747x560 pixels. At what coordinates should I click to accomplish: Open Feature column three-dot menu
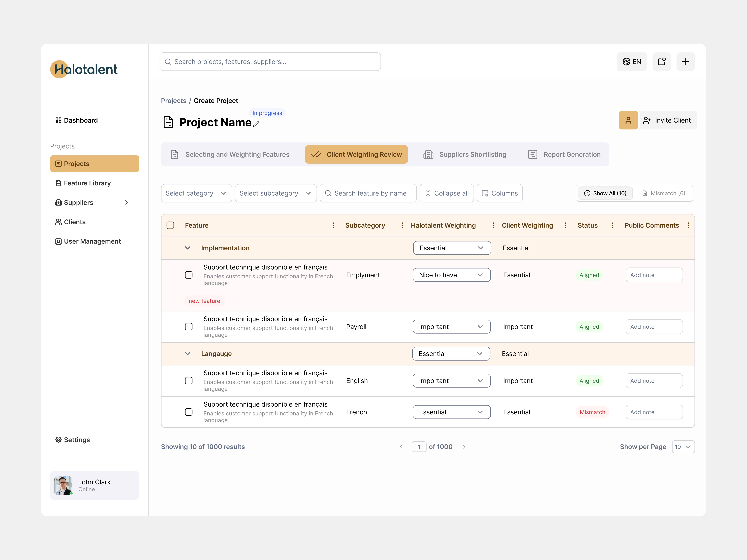333,225
